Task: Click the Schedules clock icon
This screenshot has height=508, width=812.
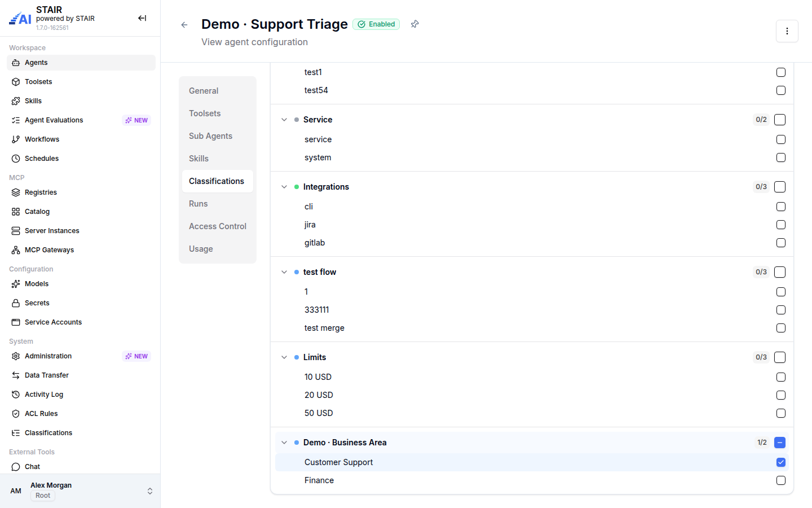Action: [x=16, y=159]
